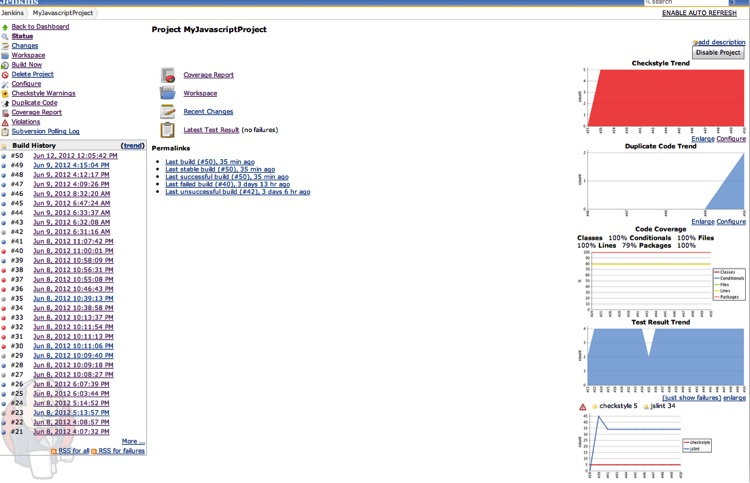Image resolution: width=750 pixels, height=483 pixels.
Task: Click the Changes notepad icon
Action: tap(5, 46)
